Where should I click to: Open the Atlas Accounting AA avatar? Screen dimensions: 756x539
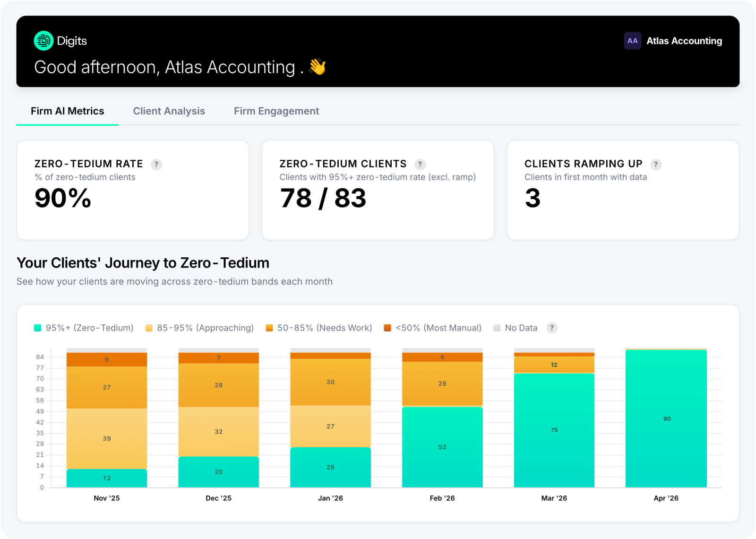(632, 41)
